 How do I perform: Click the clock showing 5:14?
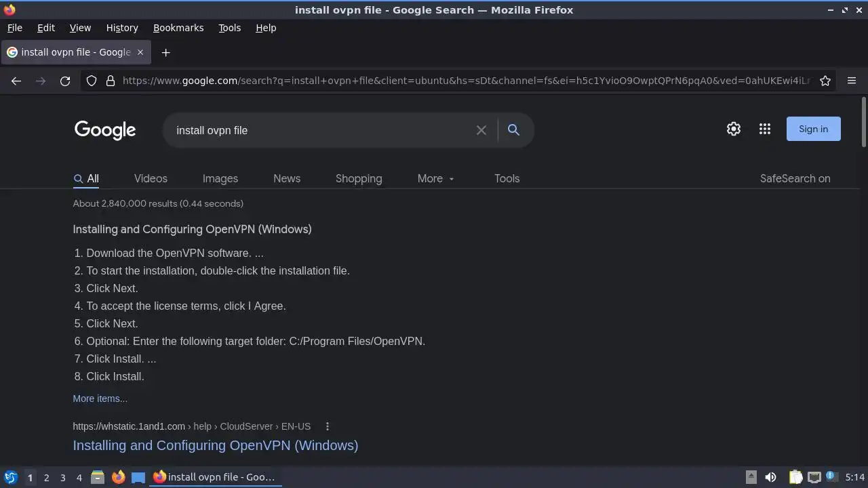855,477
